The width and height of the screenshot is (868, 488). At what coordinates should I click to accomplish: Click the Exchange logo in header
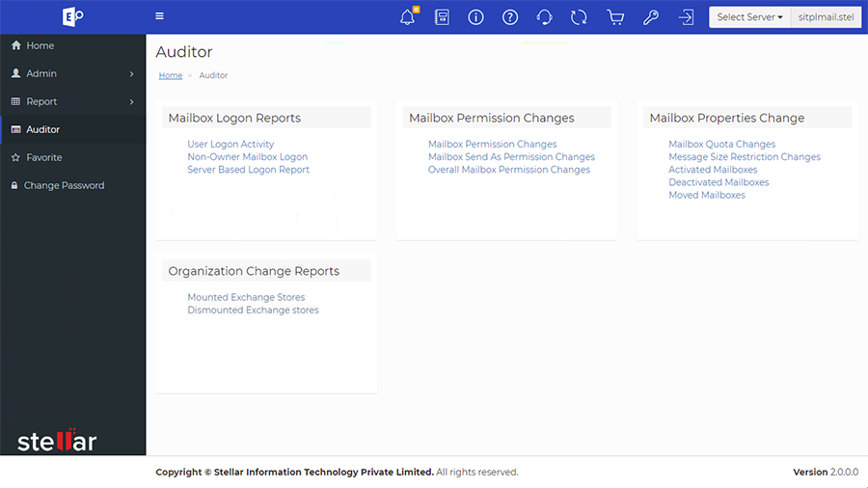[x=72, y=16]
